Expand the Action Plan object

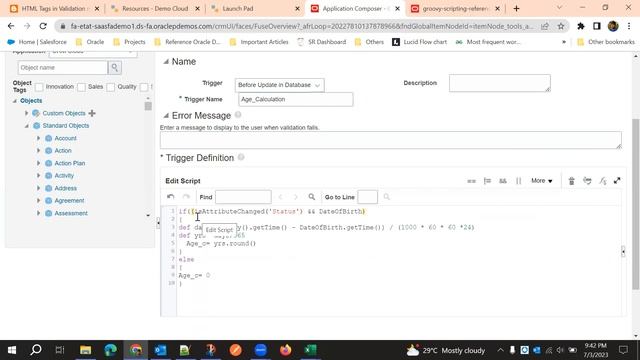coord(39,163)
